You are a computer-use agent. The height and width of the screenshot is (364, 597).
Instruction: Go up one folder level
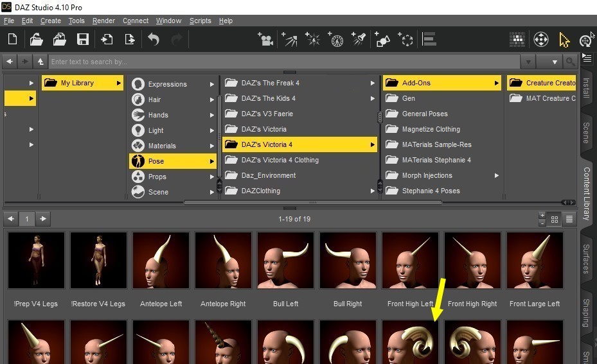40,61
